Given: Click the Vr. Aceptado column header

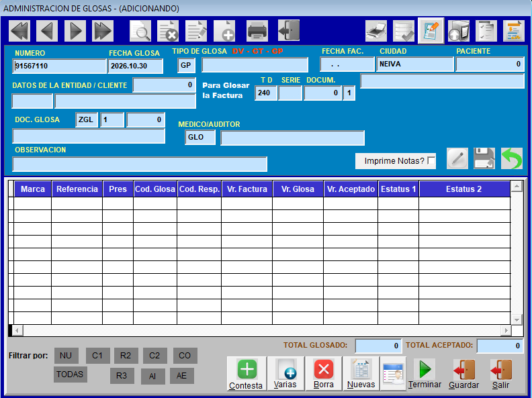Looking at the screenshot, I should click(351, 189).
